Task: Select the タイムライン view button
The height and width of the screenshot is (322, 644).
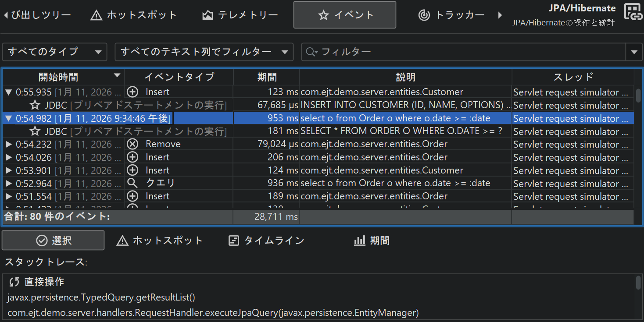Action: click(x=267, y=241)
